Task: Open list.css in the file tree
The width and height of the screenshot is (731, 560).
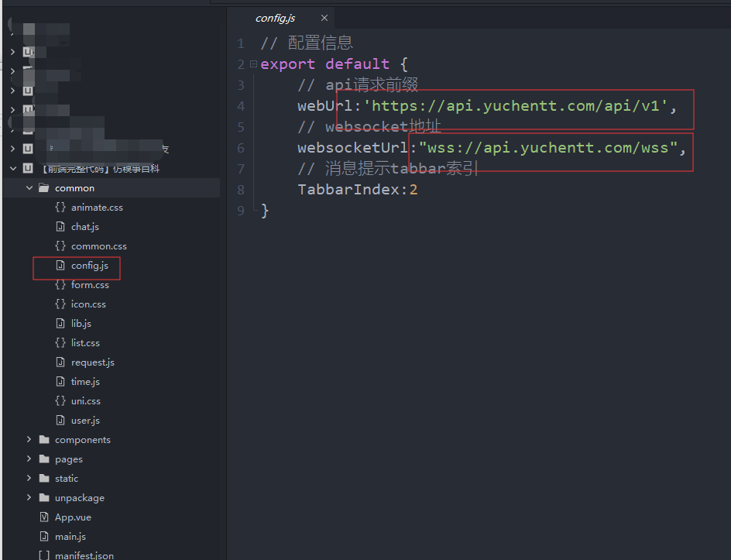Action: coord(85,342)
